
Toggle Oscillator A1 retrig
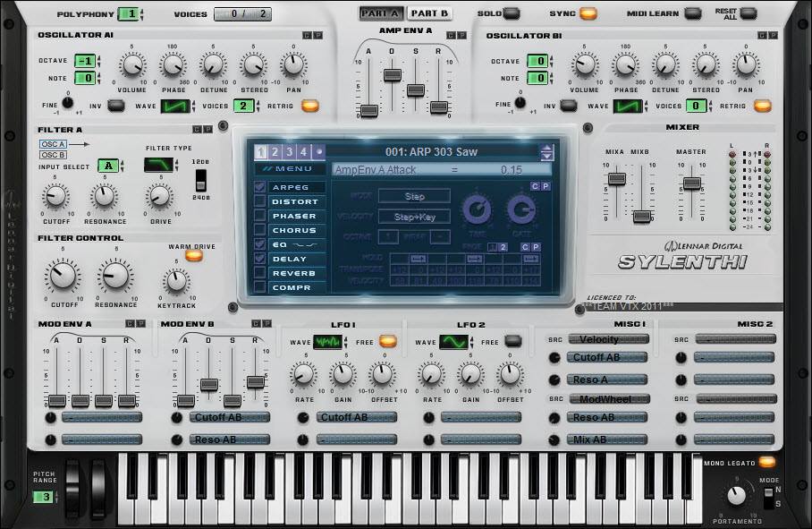point(310,106)
